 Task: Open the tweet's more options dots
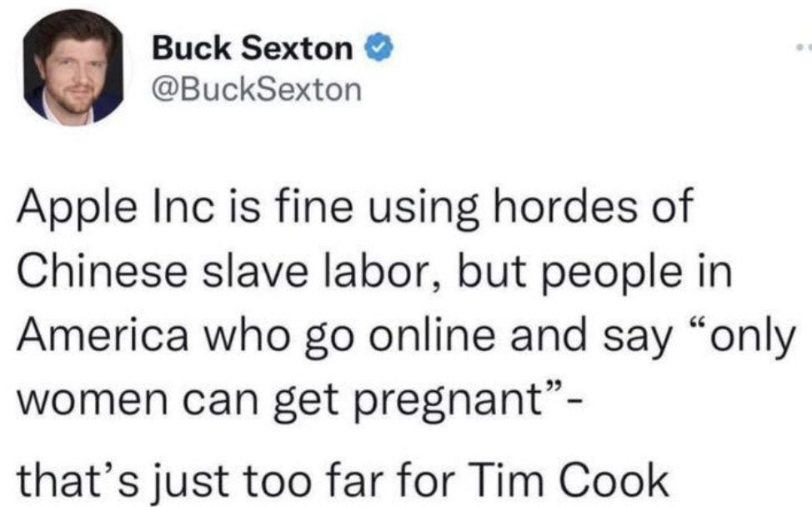[x=804, y=48]
